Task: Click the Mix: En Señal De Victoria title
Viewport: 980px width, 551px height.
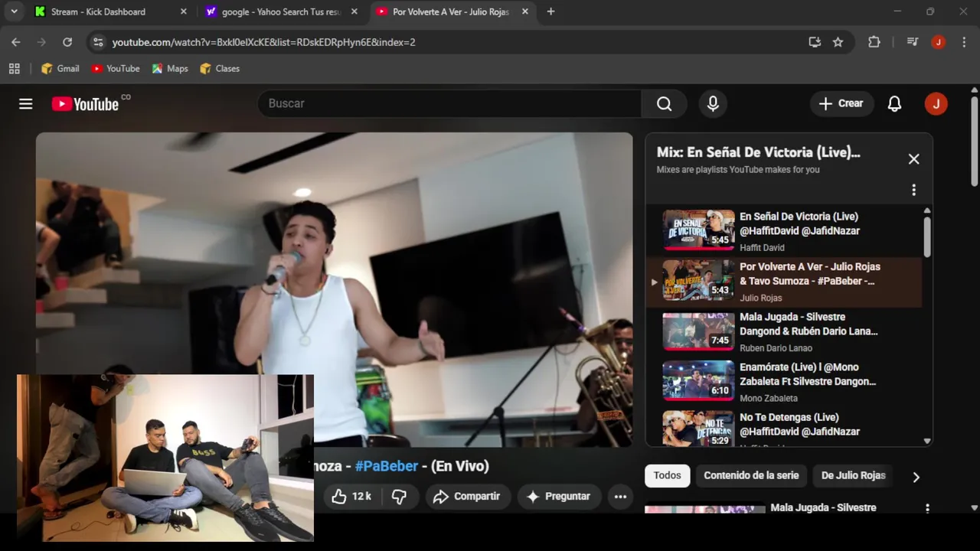Action: [758, 152]
